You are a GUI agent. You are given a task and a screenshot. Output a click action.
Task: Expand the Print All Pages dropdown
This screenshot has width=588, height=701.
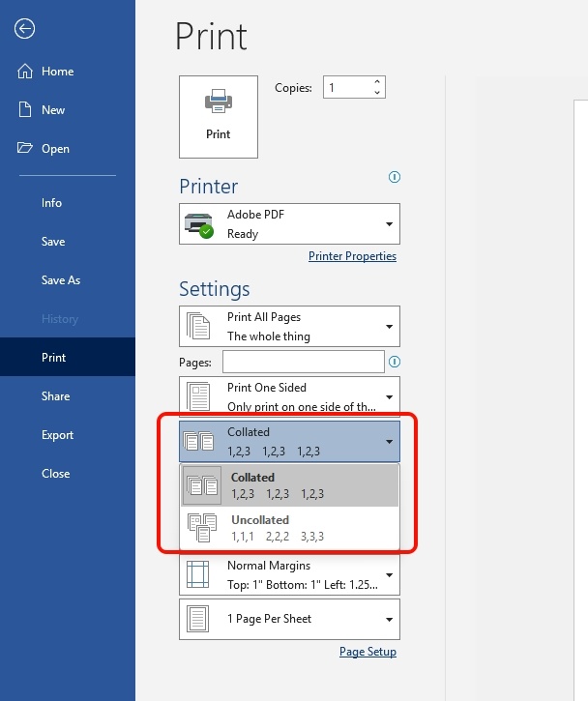[x=290, y=327]
